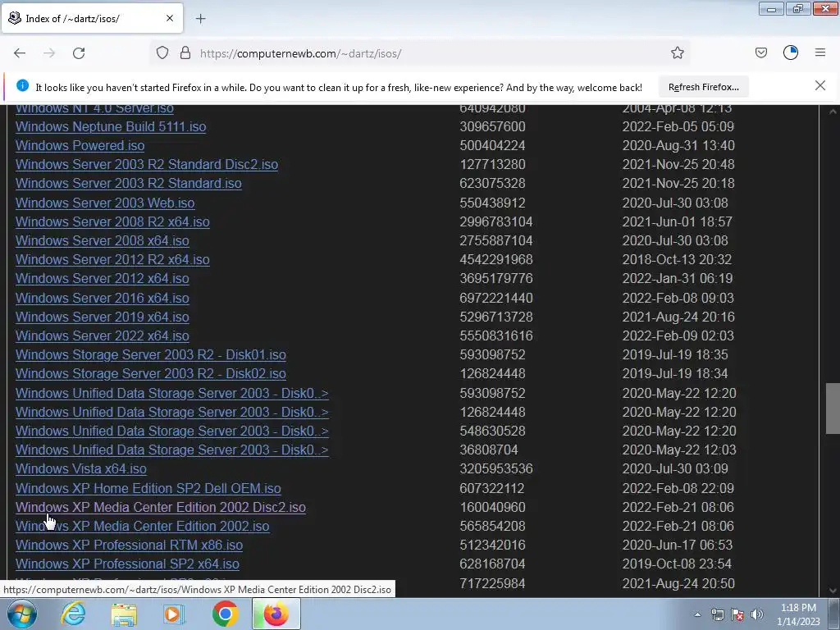Close the Index of /~dartz/isos/ tab
Screen dimensions: 840x630
pyautogui.click(x=170, y=18)
